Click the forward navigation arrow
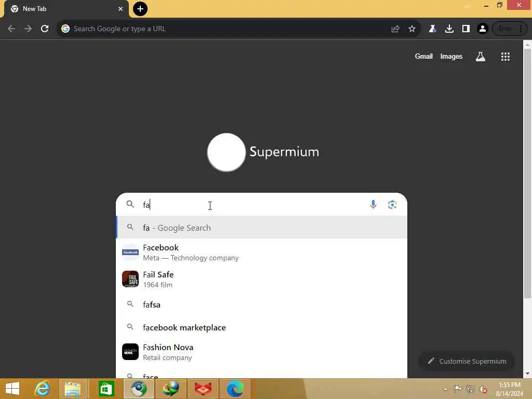The width and height of the screenshot is (532, 399). 28,29
